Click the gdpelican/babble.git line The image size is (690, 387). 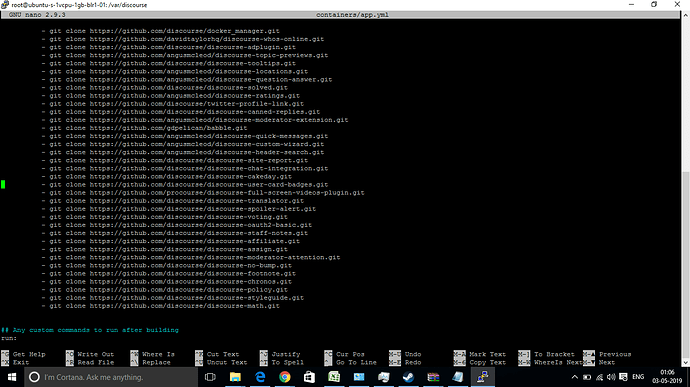tap(144, 128)
